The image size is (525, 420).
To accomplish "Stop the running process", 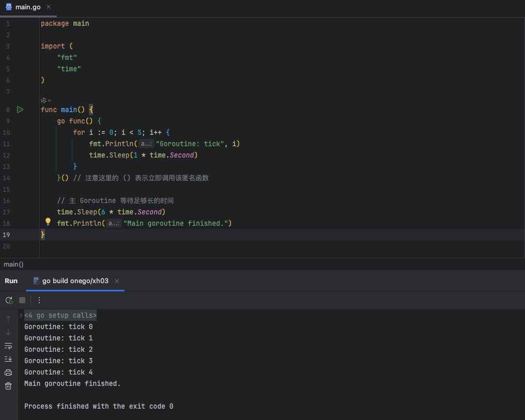I will (x=22, y=300).
